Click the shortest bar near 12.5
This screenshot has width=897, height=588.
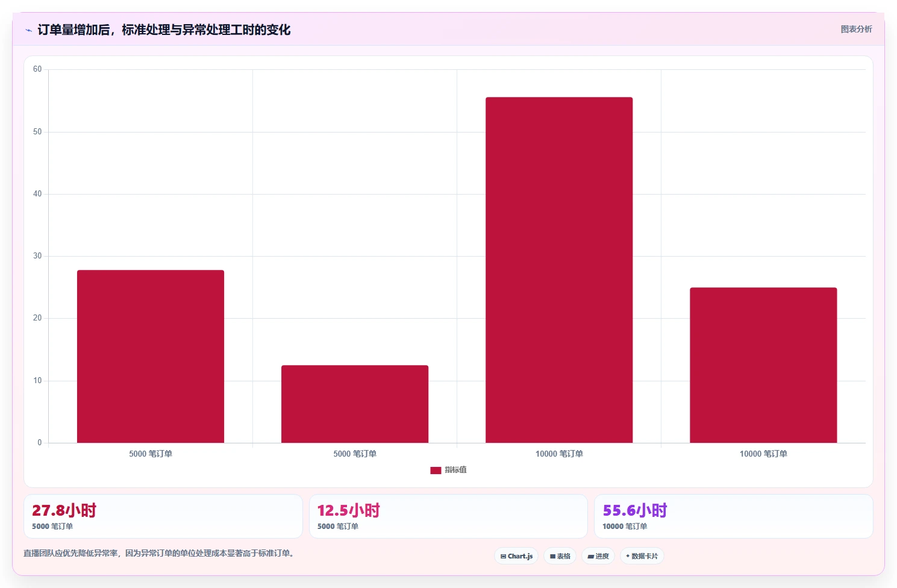(355, 404)
